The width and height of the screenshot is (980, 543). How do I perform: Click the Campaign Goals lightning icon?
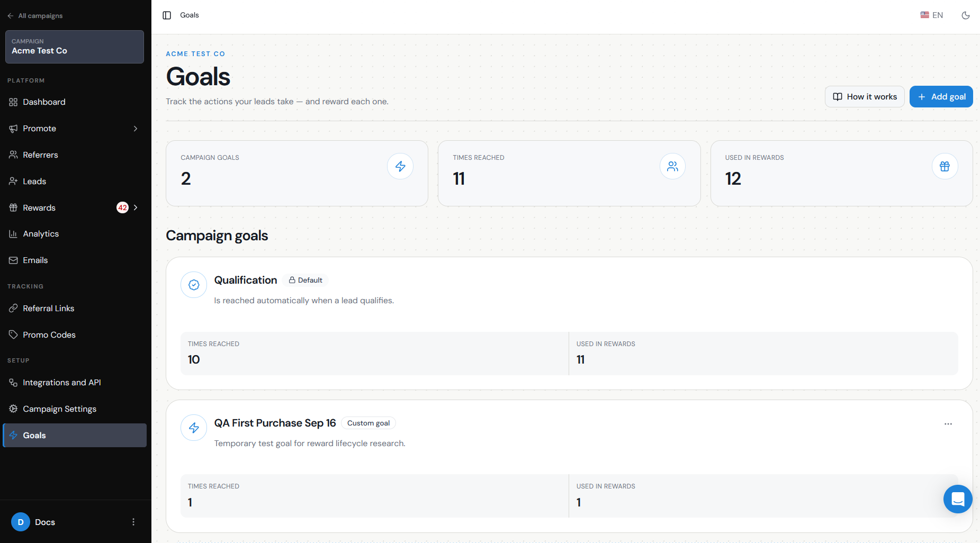pyautogui.click(x=400, y=166)
